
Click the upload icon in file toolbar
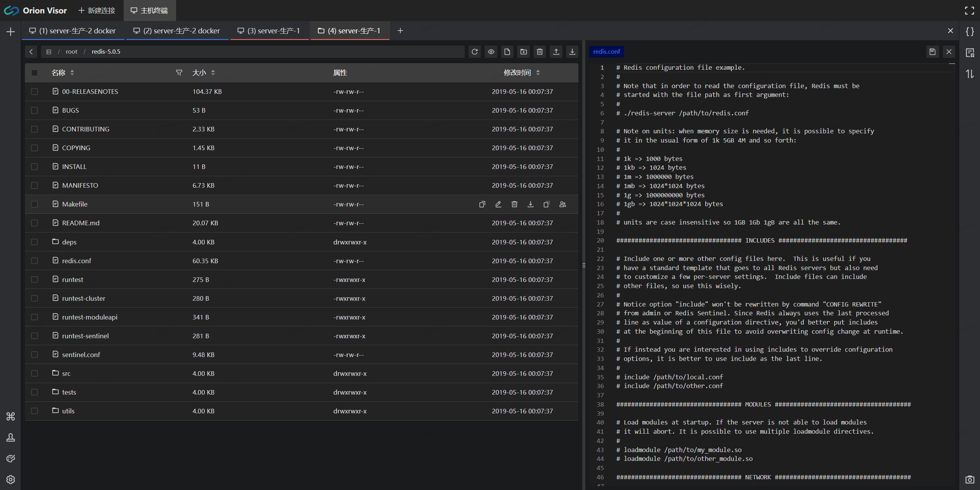[556, 52]
